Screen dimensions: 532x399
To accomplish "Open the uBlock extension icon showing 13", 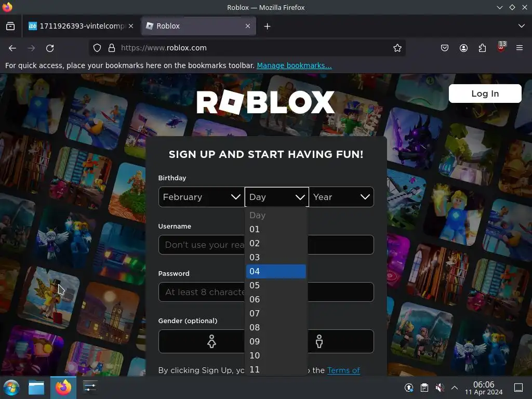I will [x=501, y=47].
